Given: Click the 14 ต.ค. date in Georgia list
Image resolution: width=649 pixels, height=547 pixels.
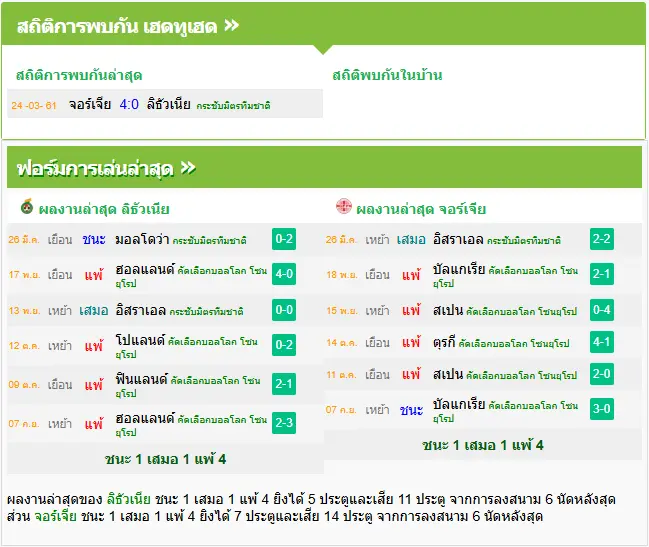Looking at the screenshot, I should pyautogui.click(x=341, y=343).
